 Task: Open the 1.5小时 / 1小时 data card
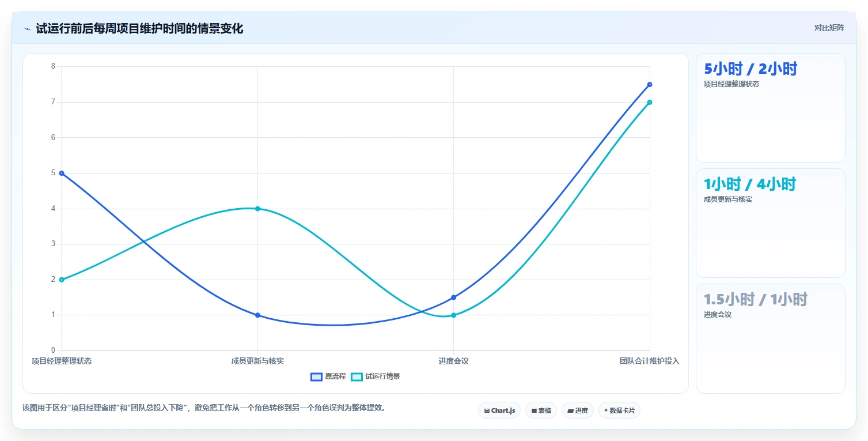pos(771,338)
